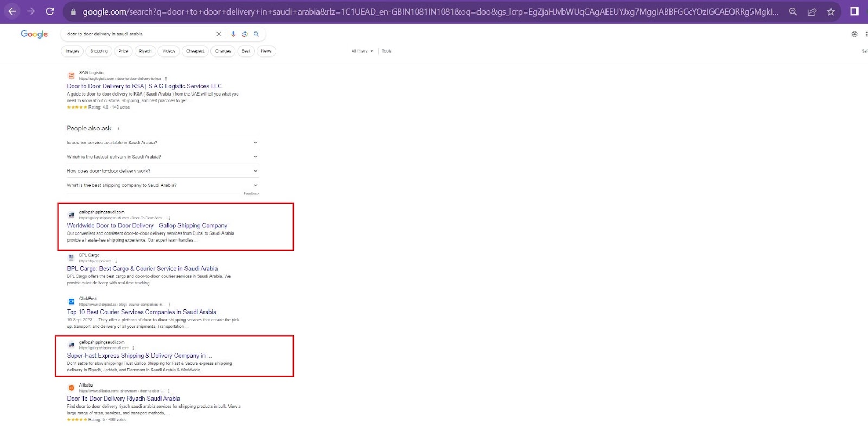The image size is (868, 430).
Task: Click the browser forward arrow
Action: coord(31,11)
